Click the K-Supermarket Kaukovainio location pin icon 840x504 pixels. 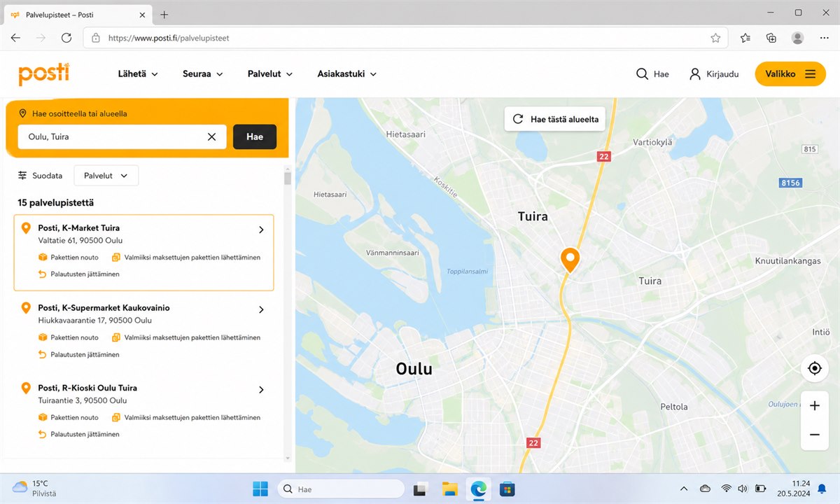[26, 308]
